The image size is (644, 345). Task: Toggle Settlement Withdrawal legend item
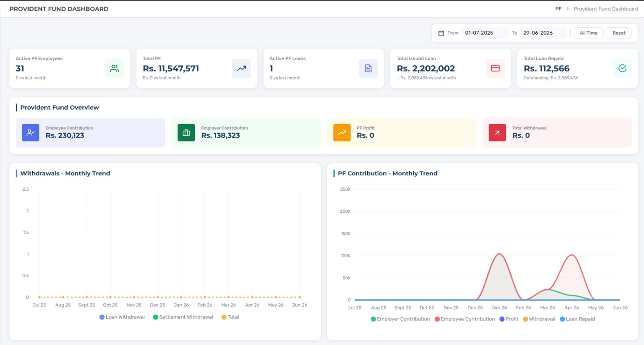tap(183, 317)
